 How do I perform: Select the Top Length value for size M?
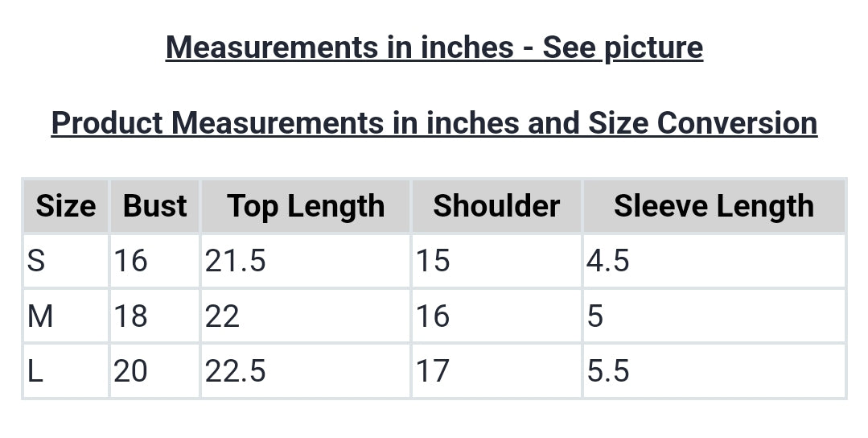223,316
